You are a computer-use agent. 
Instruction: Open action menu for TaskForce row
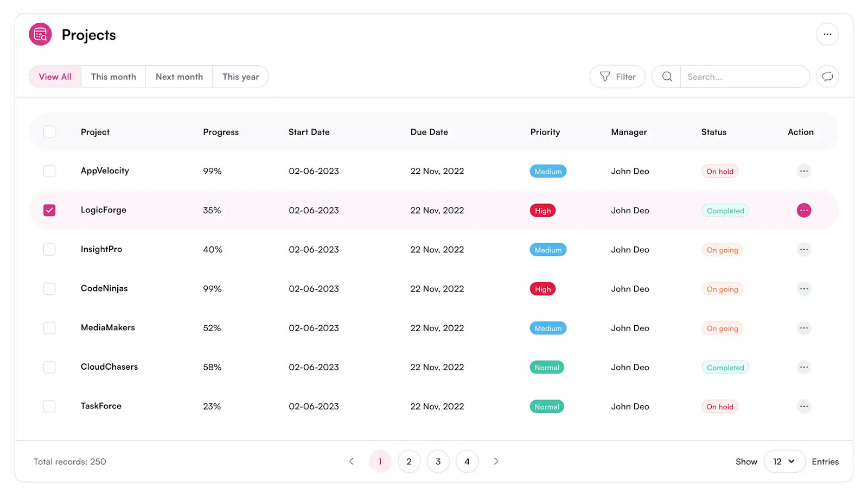tap(803, 406)
